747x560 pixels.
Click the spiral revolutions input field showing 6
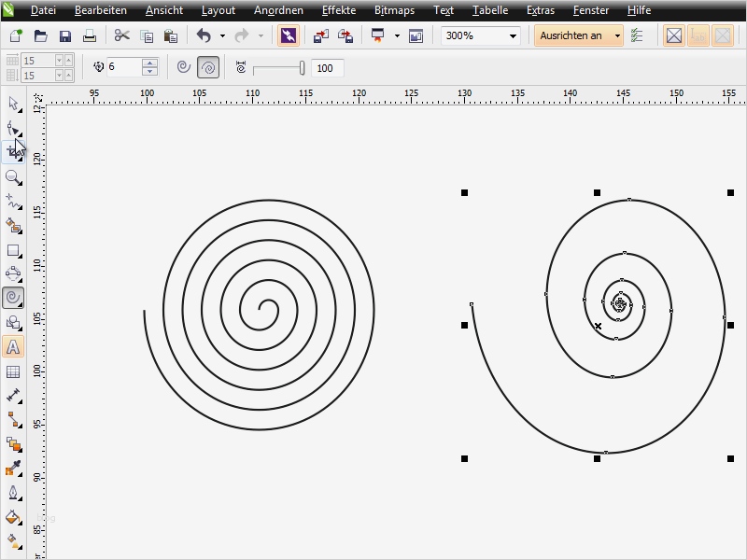(x=126, y=65)
